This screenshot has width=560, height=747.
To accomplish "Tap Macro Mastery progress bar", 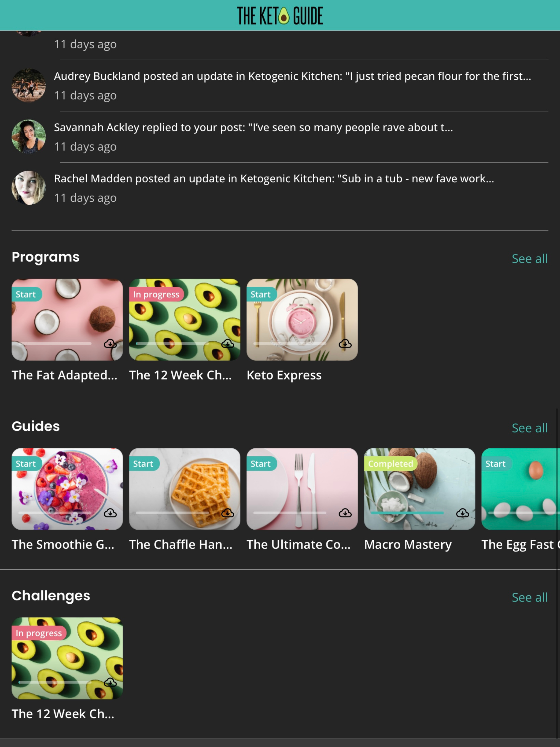I will click(x=407, y=513).
